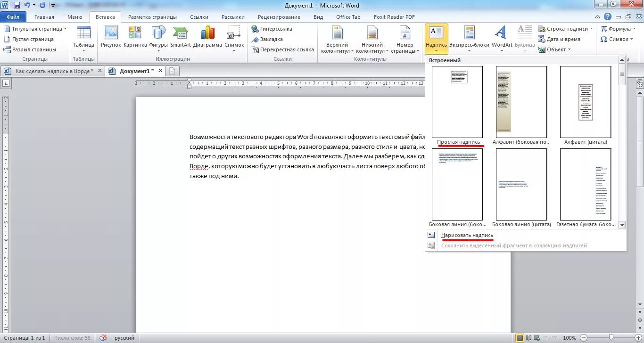This screenshot has width=644, height=343.
Task: Toggle Print Layout view in the status bar
Action: pos(520,338)
